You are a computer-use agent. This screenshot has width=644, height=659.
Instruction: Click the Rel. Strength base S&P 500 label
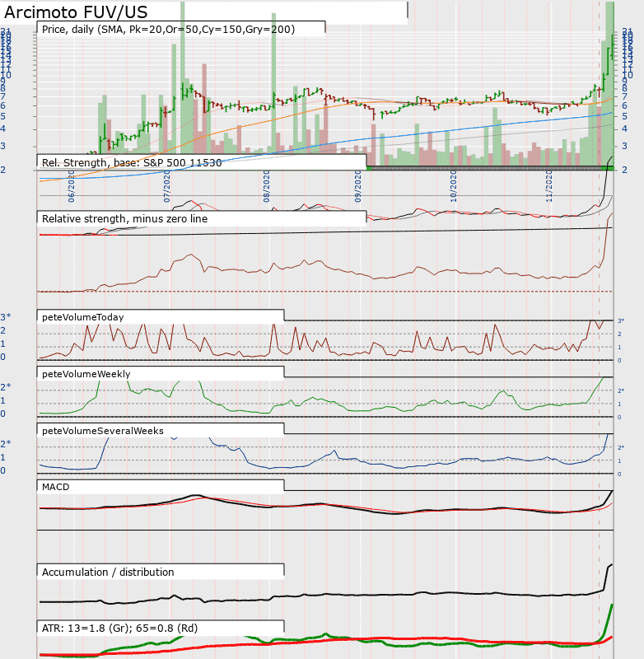pyautogui.click(x=132, y=162)
